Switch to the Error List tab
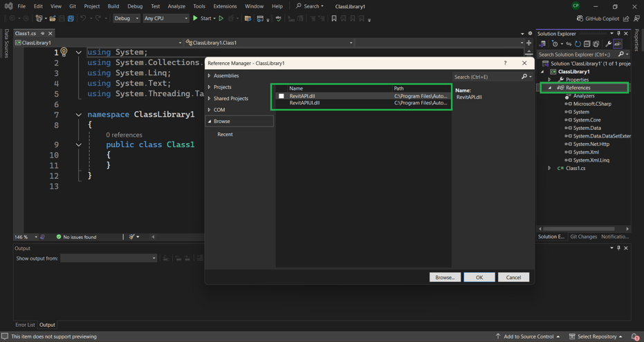Viewport: 644px width, 342px height. tap(25, 325)
